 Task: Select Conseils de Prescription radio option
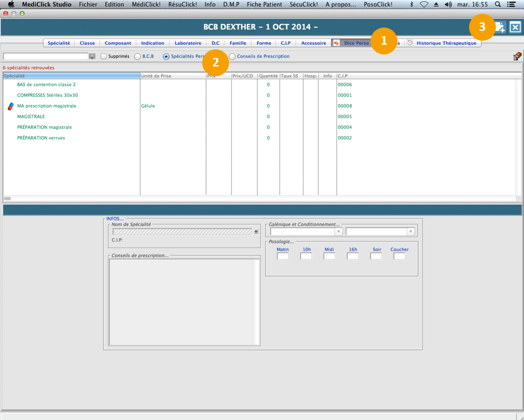233,57
